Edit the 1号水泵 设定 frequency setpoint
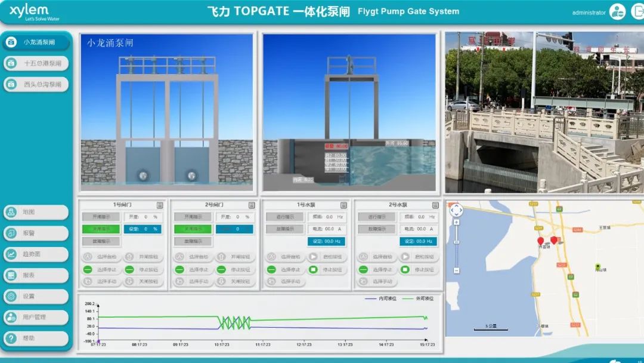Viewport: 644px width, 363px height. click(327, 241)
